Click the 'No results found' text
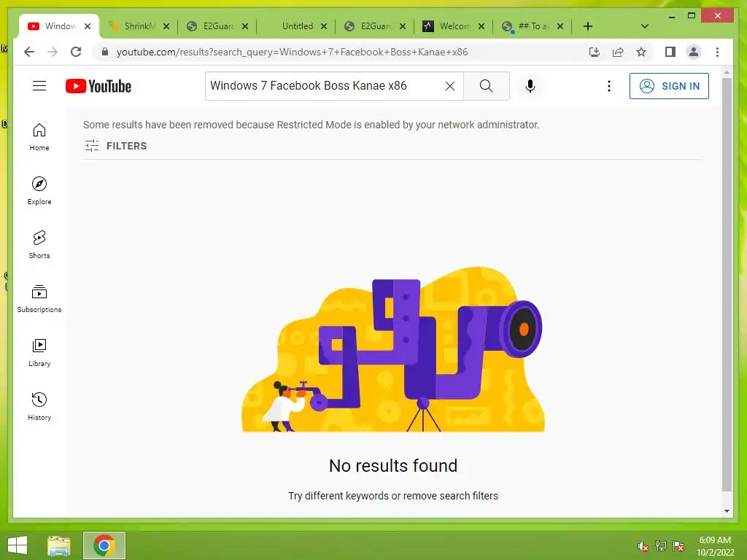The height and width of the screenshot is (560, 747). point(393,465)
